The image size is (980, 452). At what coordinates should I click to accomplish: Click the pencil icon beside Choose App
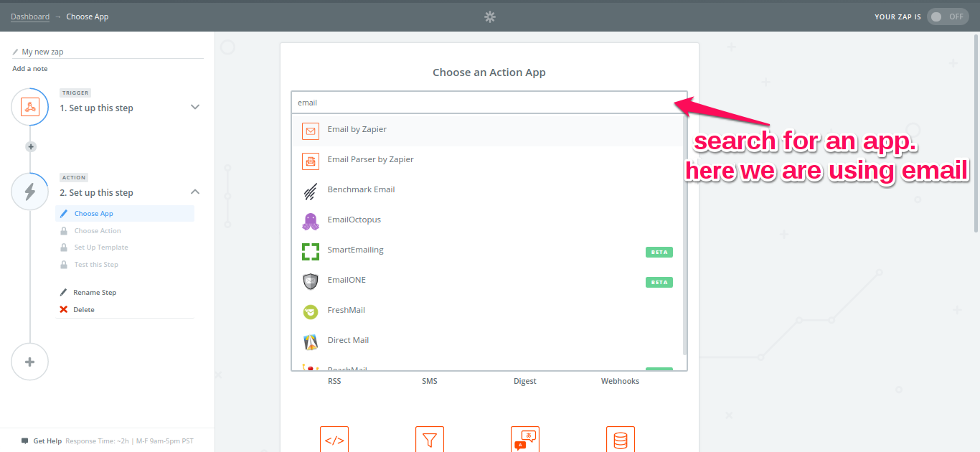64,214
